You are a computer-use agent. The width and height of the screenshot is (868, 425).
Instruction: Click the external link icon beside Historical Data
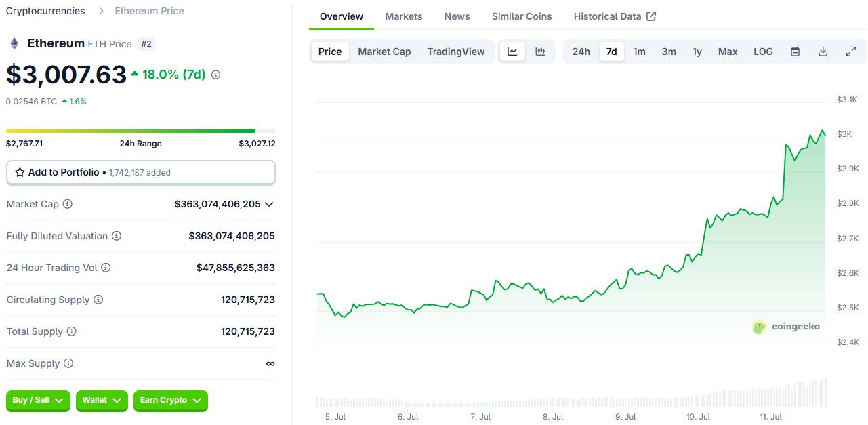[x=651, y=16]
